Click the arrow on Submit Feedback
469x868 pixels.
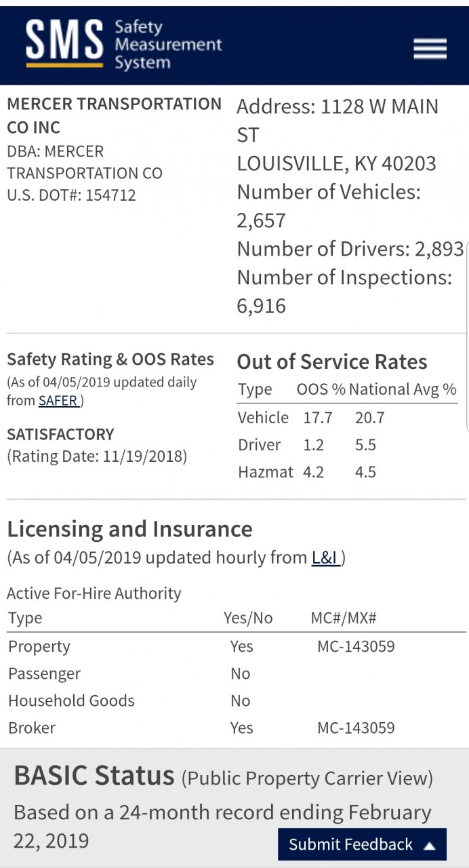pyautogui.click(x=430, y=845)
